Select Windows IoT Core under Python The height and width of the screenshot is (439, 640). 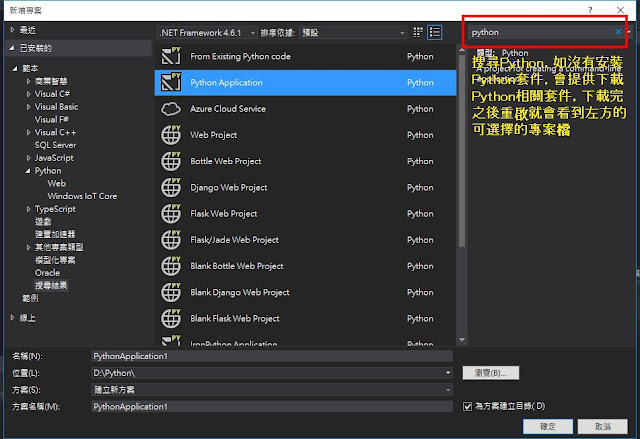[82, 196]
